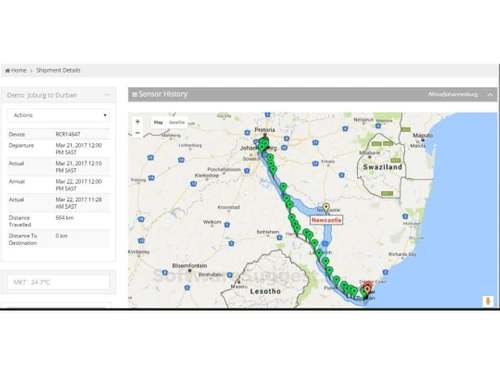This screenshot has height=375, width=500.
Task: Select the Mar 22, 2017 11:28 AM actual arrival
Action: click(x=79, y=203)
